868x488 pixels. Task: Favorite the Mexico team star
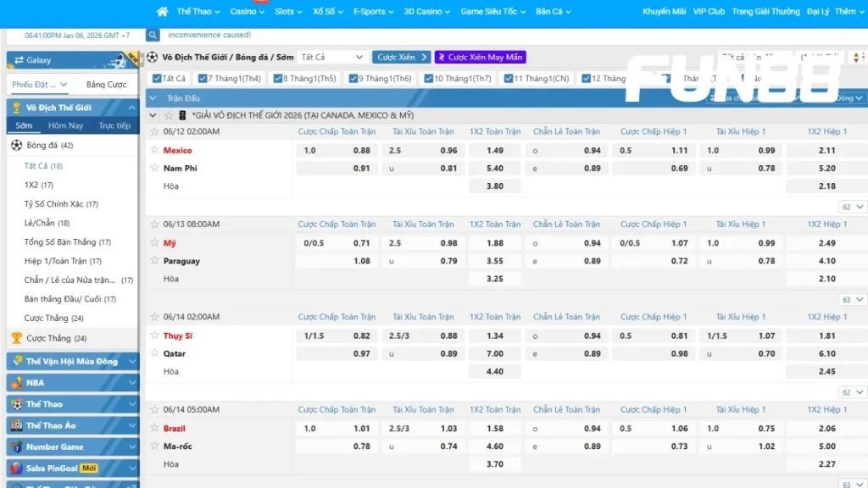[x=154, y=150]
